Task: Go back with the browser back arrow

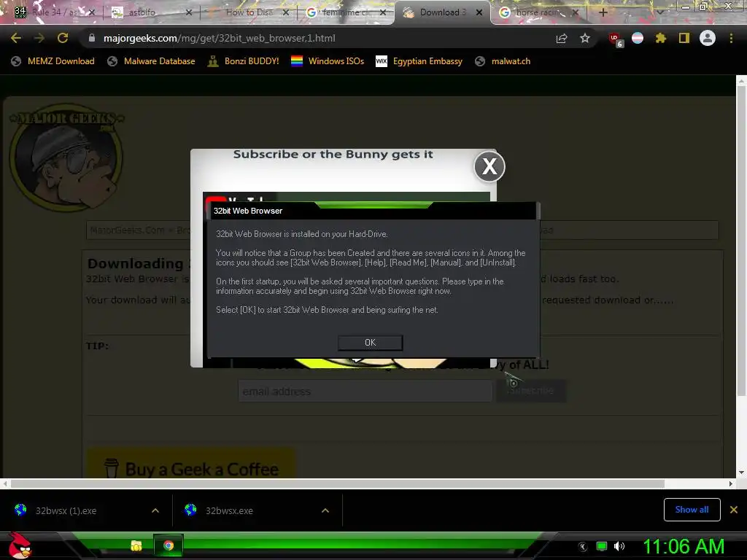Action: click(16, 38)
